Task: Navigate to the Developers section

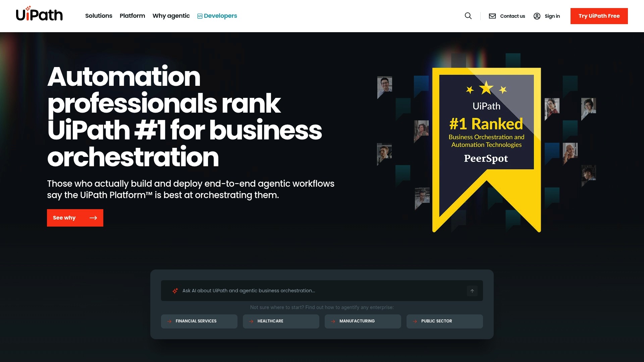Action: click(220, 15)
